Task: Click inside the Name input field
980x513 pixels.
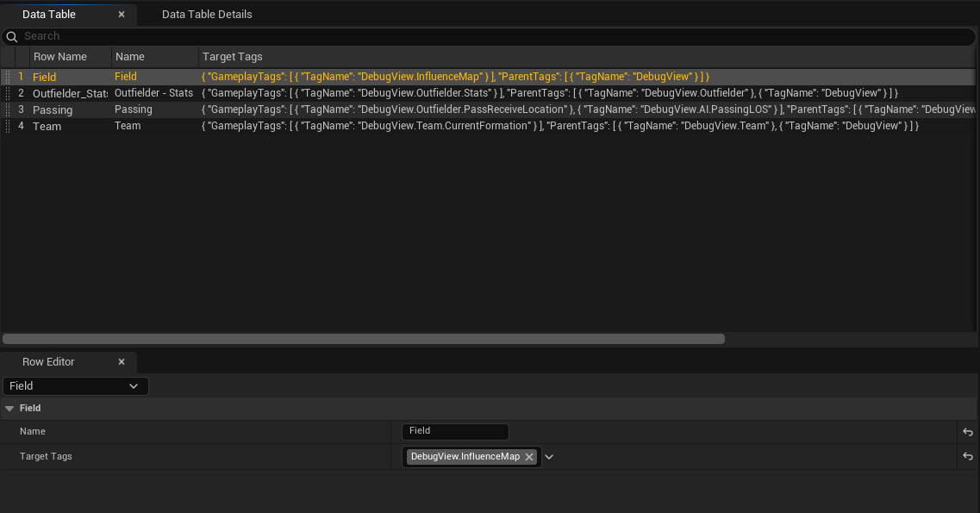Action: pos(454,431)
